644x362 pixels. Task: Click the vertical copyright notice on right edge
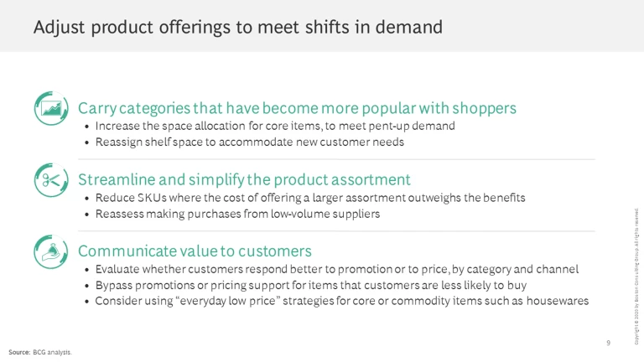click(636, 276)
